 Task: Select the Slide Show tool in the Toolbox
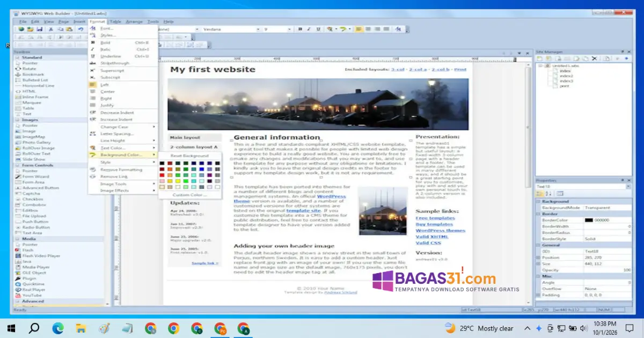pos(33,159)
